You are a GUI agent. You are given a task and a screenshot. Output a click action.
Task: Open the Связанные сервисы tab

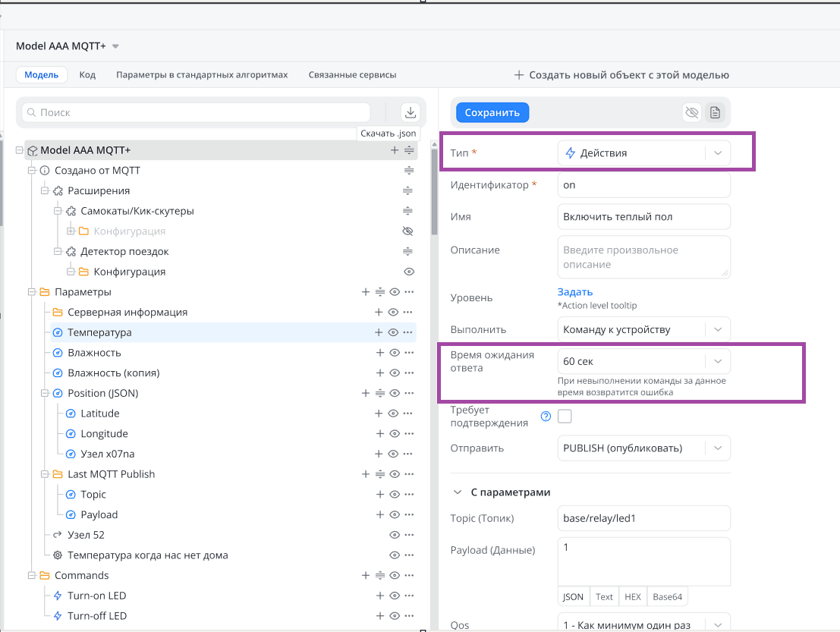tap(352, 75)
